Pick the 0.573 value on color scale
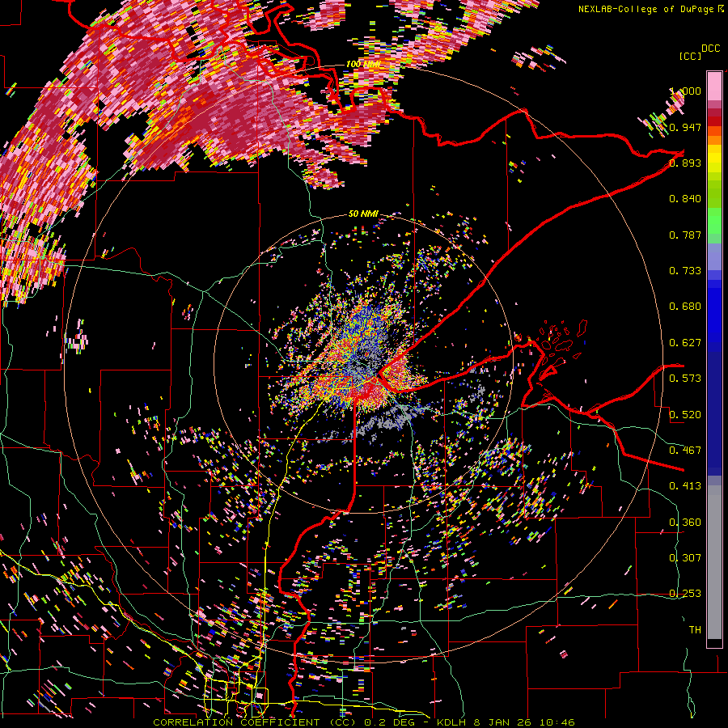728x728 pixels. [685, 379]
